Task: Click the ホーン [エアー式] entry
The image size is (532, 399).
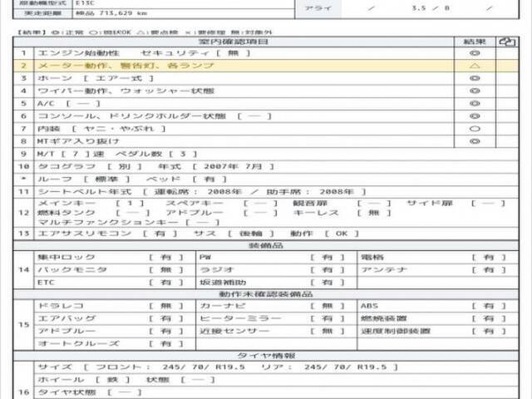Action: [x=96, y=78]
